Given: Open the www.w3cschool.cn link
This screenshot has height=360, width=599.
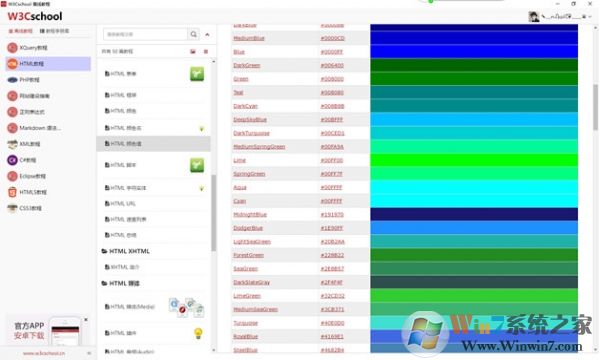Looking at the screenshot, I should coord(44,353).
